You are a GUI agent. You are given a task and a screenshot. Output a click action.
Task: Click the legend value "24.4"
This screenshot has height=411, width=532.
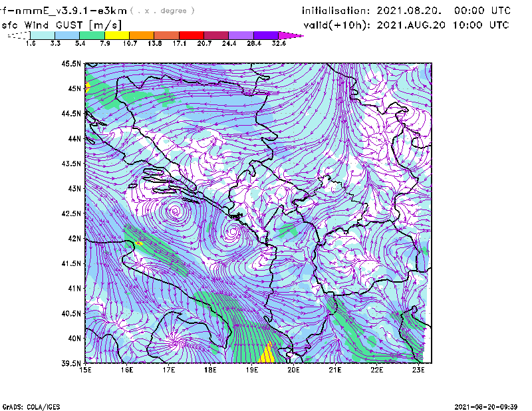229,43
